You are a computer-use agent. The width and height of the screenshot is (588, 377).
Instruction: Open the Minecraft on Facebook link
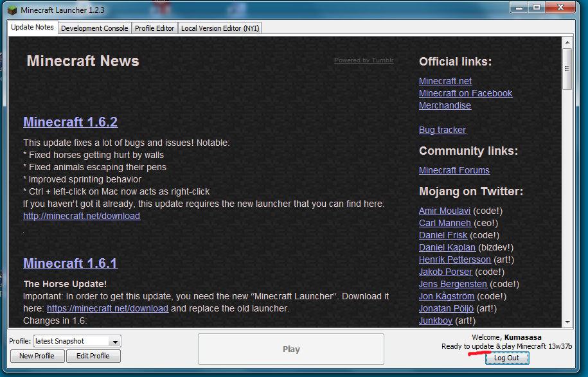[465, 93]
